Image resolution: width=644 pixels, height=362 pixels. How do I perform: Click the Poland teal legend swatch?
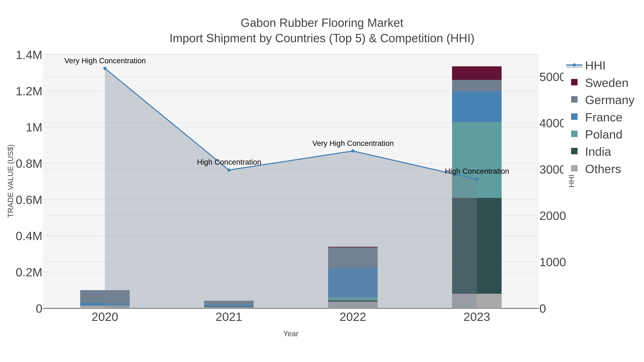[574, 134]
